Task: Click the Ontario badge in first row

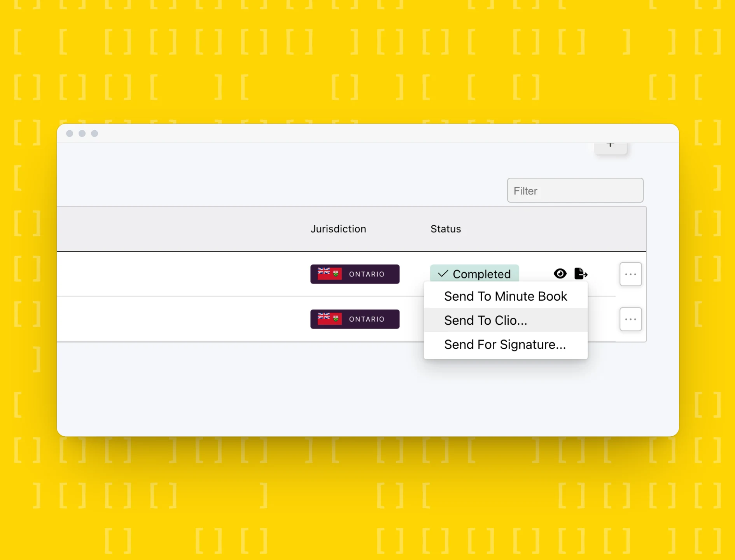Action: point(355,274)
